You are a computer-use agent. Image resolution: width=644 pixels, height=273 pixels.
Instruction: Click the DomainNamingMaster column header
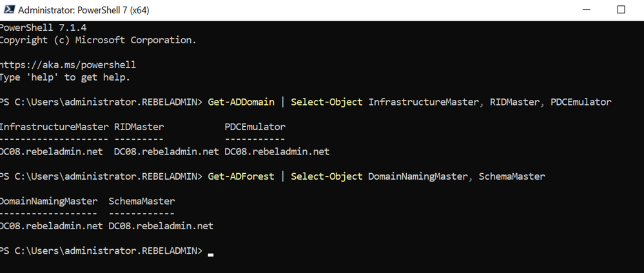point(49,201)
